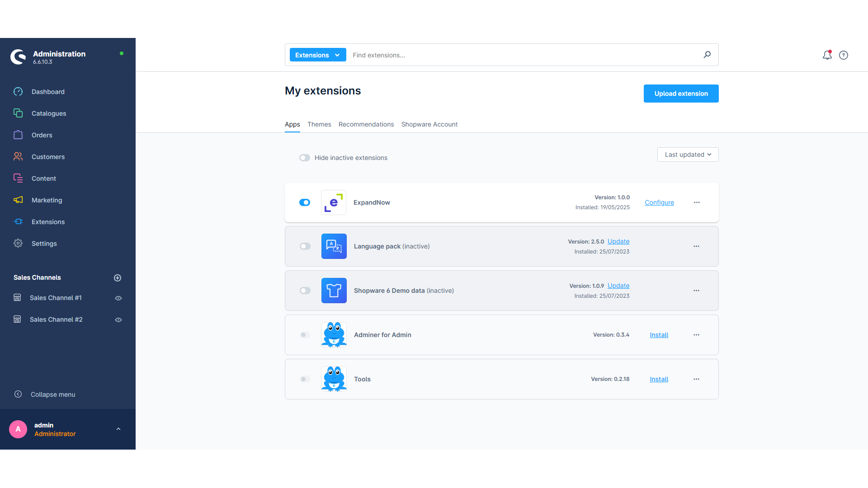This screenshot has height=488, width=868.
Task: Click the Tools extension name
Action: coord(362,379)
